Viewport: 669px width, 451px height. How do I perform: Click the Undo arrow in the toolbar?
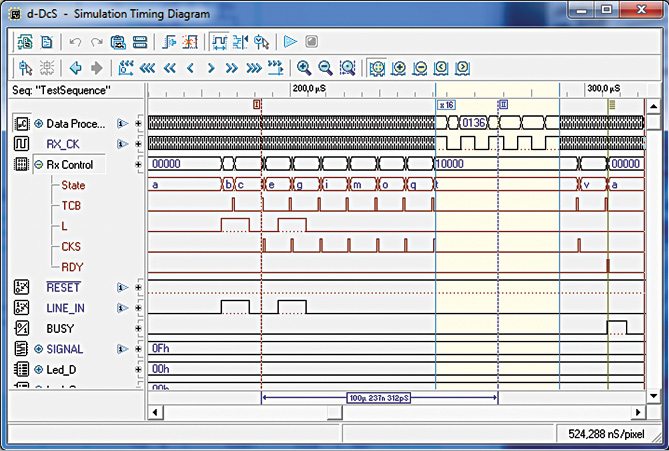74,42
